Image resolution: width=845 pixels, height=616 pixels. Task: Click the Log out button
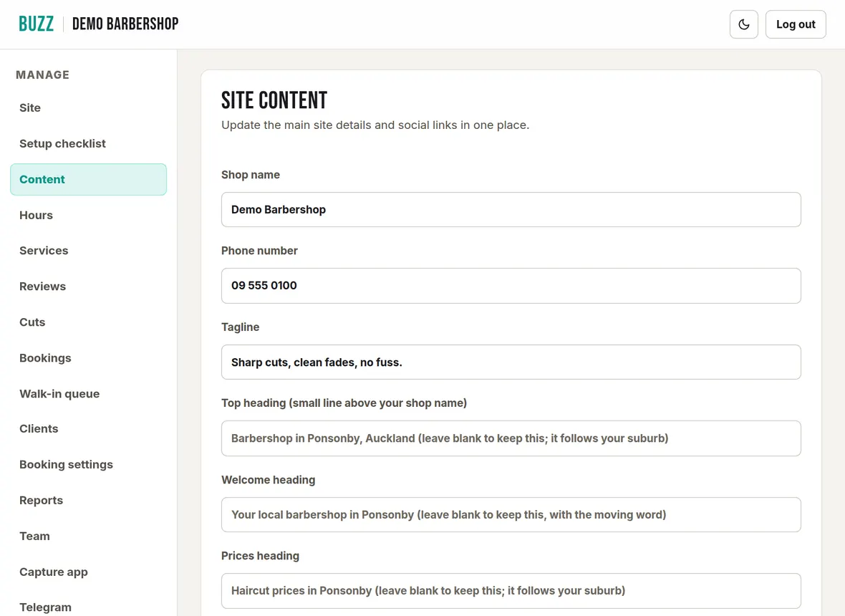pos(796,24)
